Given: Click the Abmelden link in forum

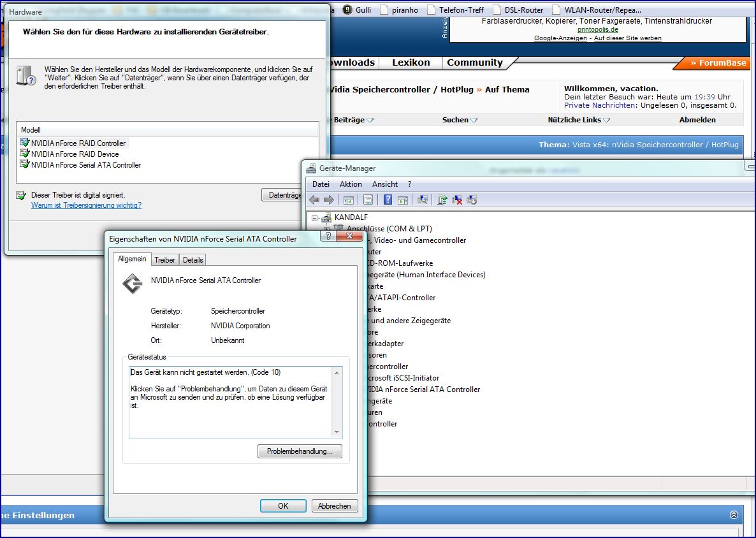Looking at the screenshot, I should [x=697, y=120].
